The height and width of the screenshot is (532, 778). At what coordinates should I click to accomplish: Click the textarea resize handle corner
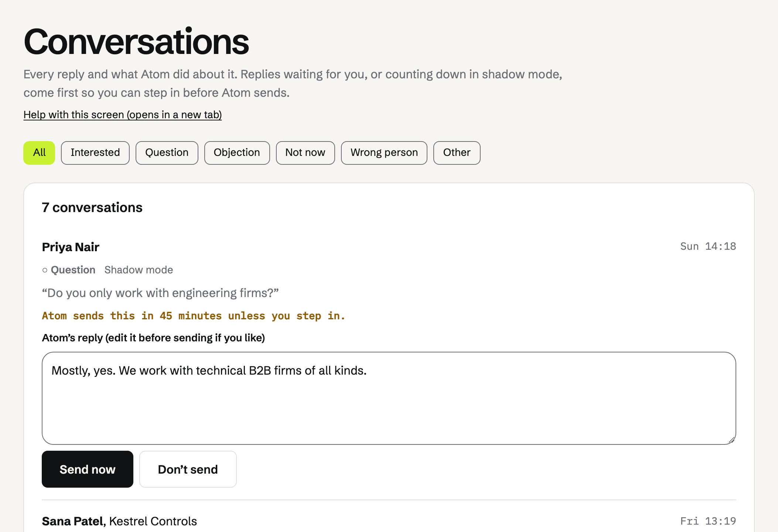[731, 440]
